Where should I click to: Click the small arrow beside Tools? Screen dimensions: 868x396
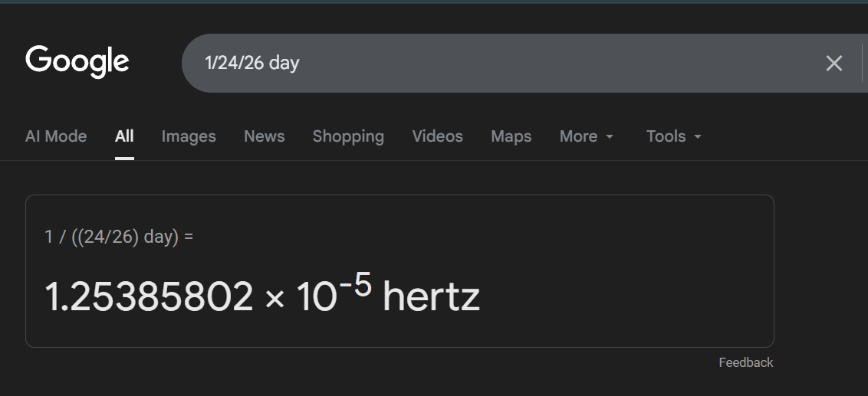pos(698,137)
